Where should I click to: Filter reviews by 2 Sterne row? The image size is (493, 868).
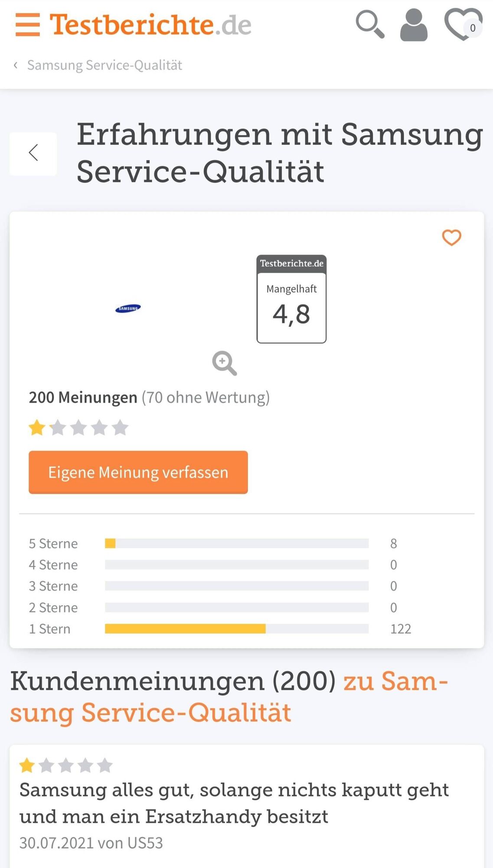(x=220, y=608)
